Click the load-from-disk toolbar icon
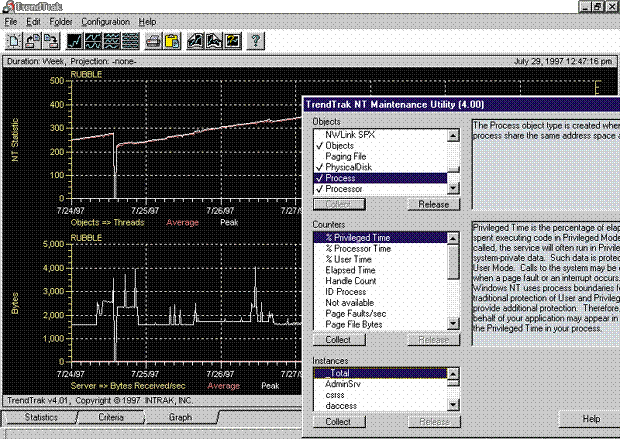 [x=33, y=41]
